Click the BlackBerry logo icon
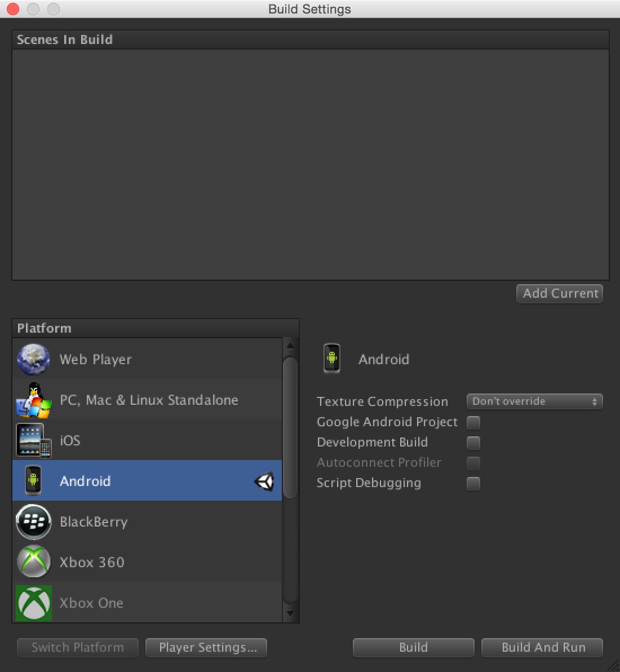The image size is (620, 672). coord(33,521)
